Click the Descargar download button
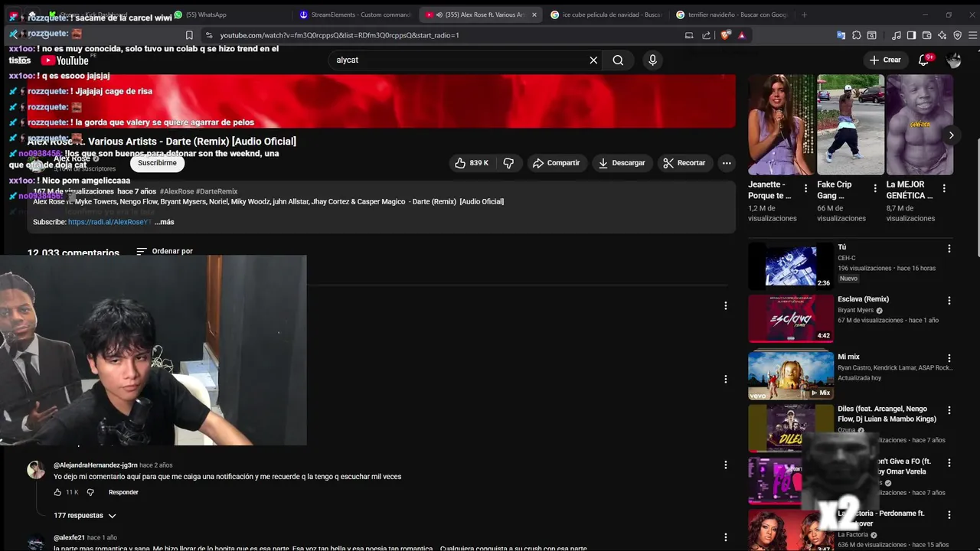 [622, 163]
